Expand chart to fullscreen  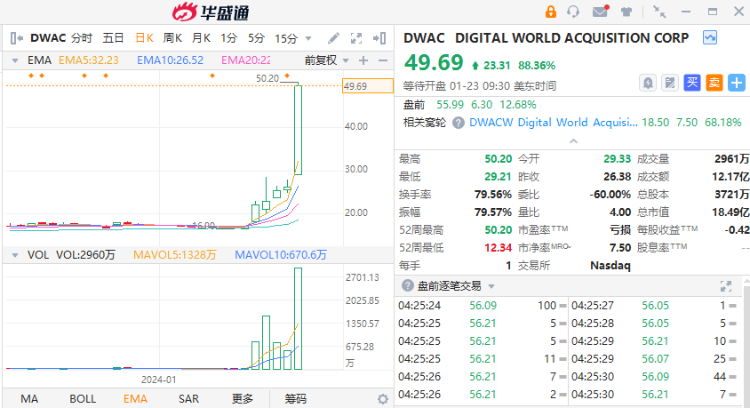pos(356,38)
